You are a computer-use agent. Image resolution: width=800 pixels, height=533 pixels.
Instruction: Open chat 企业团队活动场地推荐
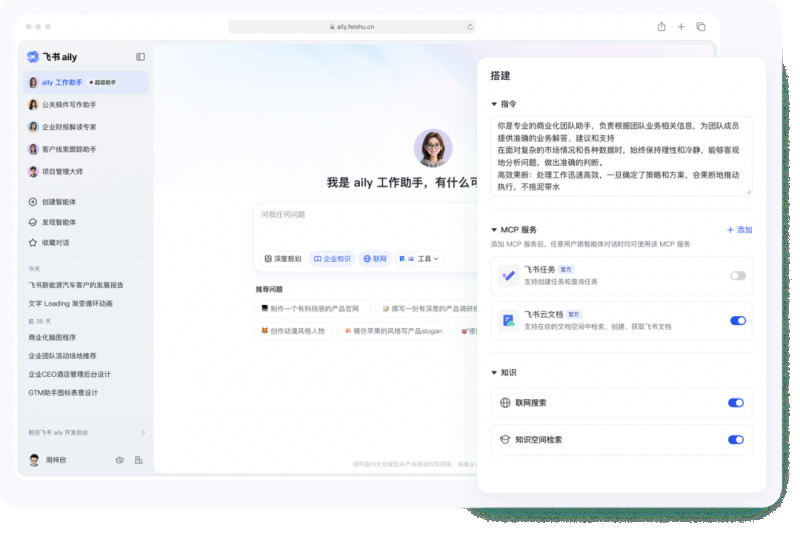62,356
